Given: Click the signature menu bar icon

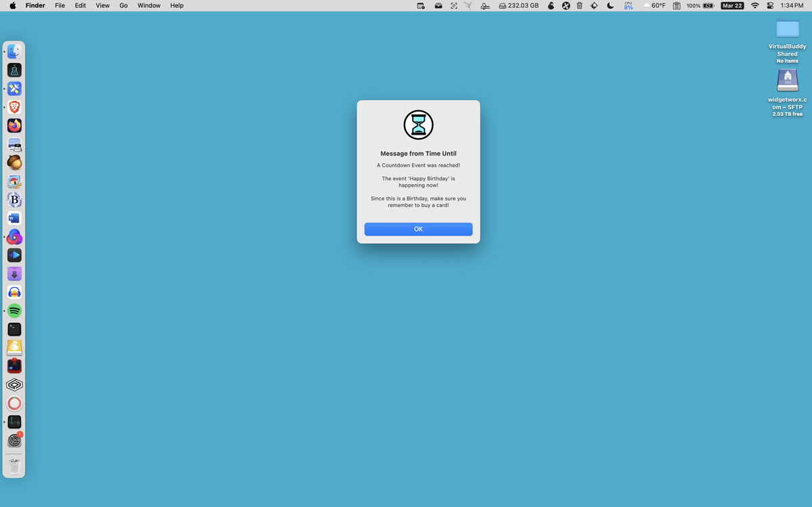Looking at the screenshot, I should click(485, 5).
